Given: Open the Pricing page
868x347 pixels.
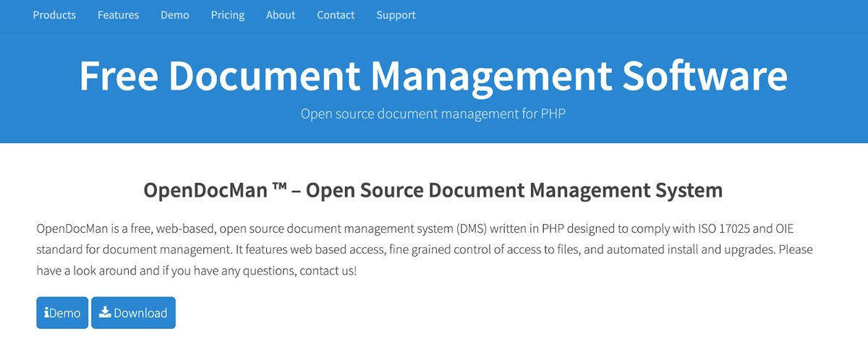Looking at the screenshot, I should click(x=228, y=14).
